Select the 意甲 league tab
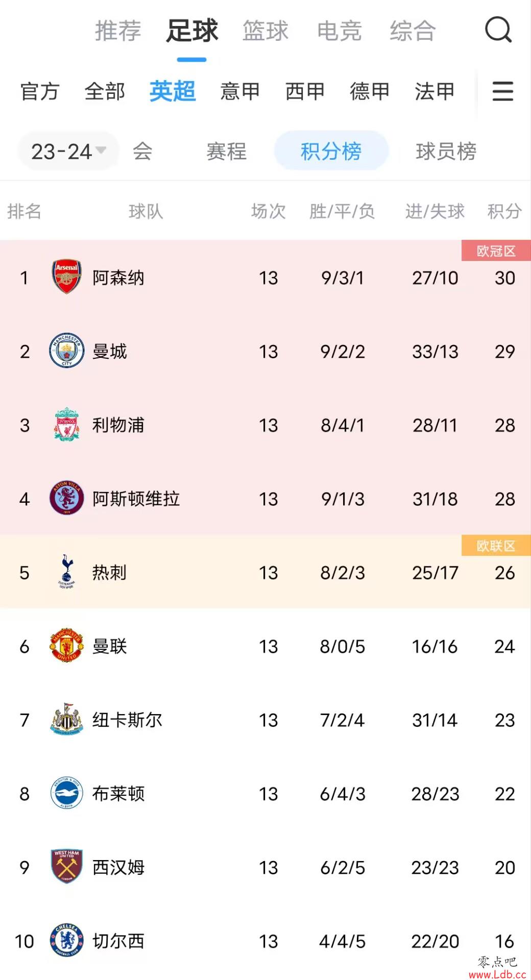This screenshot has width=531, height=980. 240,91
